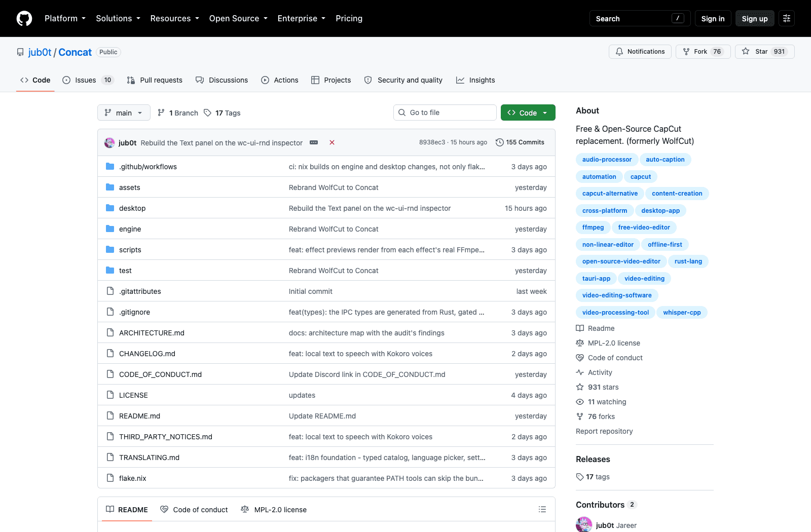Open the rust-lang topic tag
The height and width of the screenshot is (532, 811).
[x=688, y=261]
